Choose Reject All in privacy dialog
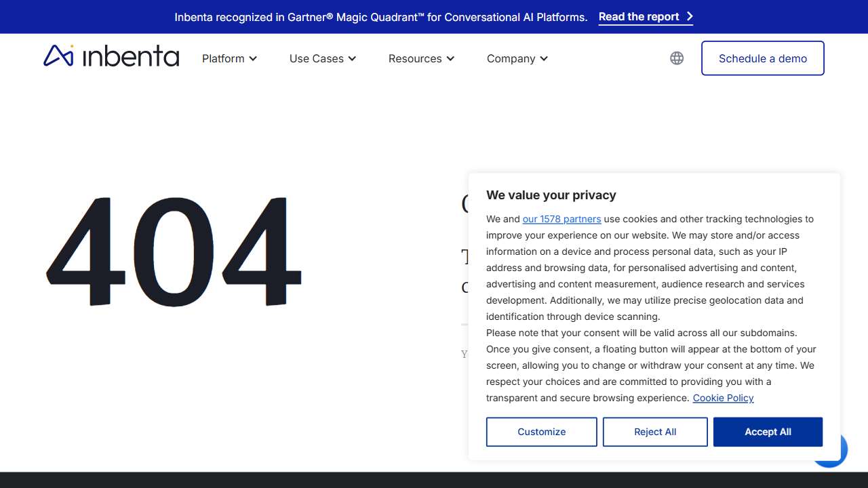Screen dimensions: 868x488 pos(654,432)
